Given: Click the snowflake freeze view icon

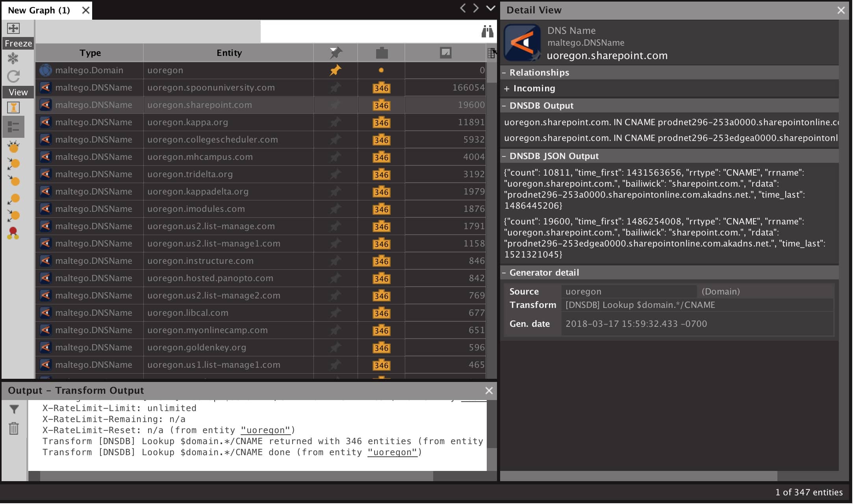Looking at the screenshot, I should coord(13,59).
